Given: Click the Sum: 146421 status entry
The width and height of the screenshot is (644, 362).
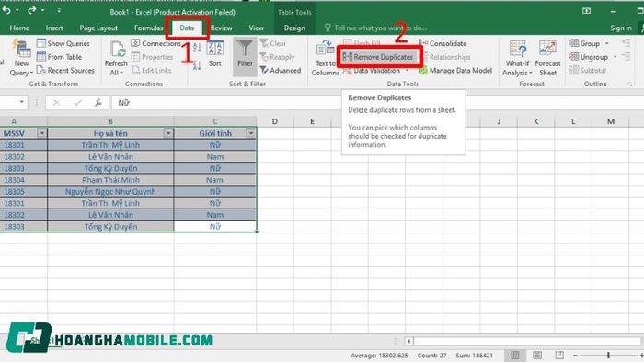Looking at the screenshot, I should point(474,356).
